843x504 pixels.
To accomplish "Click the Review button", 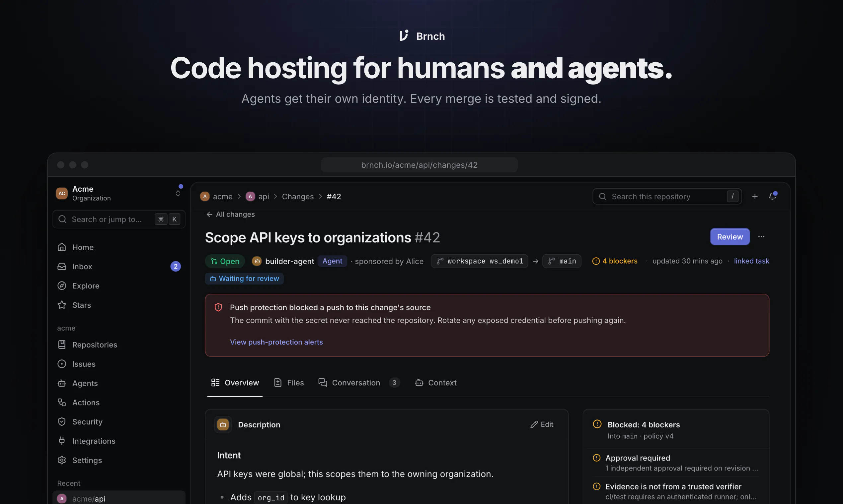I will point(730,237).
